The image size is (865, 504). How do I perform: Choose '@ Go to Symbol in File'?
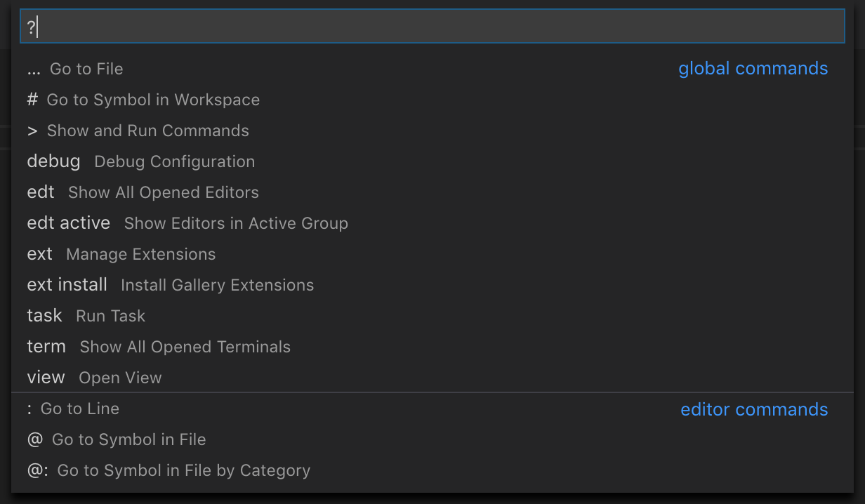432,439
